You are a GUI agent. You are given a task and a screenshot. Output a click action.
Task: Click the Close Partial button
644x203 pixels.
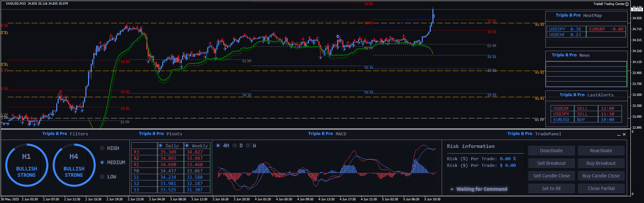(601, 188)
